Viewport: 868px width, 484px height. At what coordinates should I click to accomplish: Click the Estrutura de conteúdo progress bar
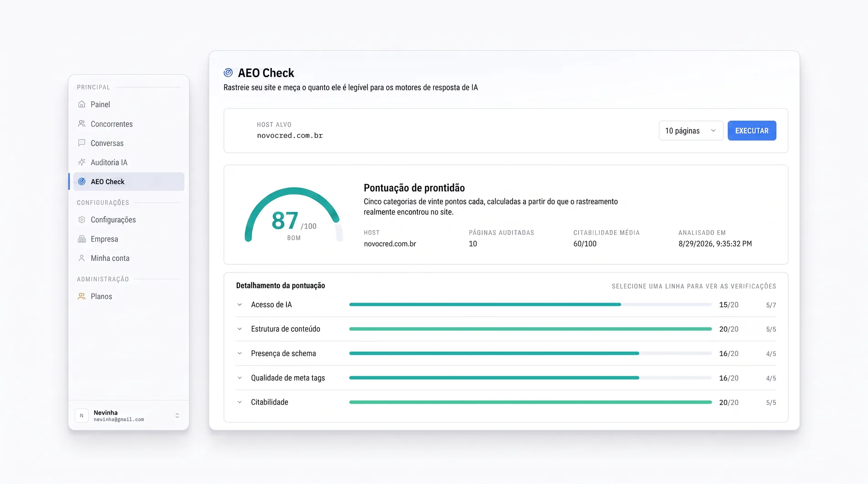click(x=530, y=329)
